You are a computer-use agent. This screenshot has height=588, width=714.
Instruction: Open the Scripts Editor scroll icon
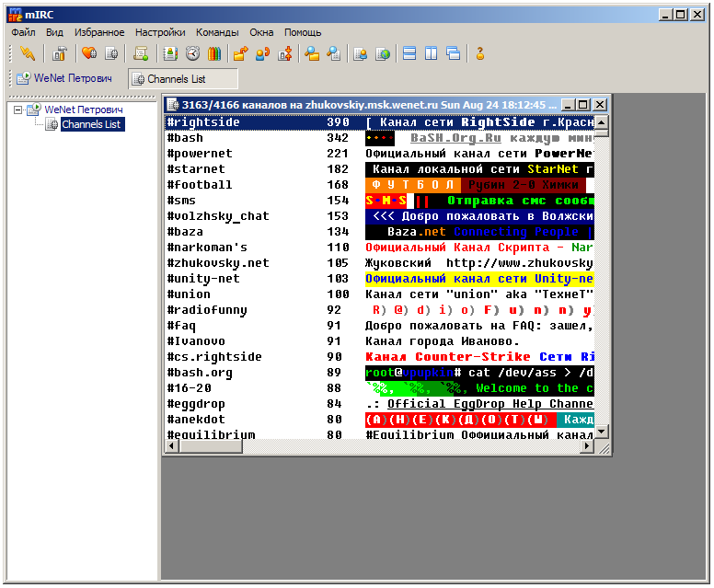coord(141,53)
